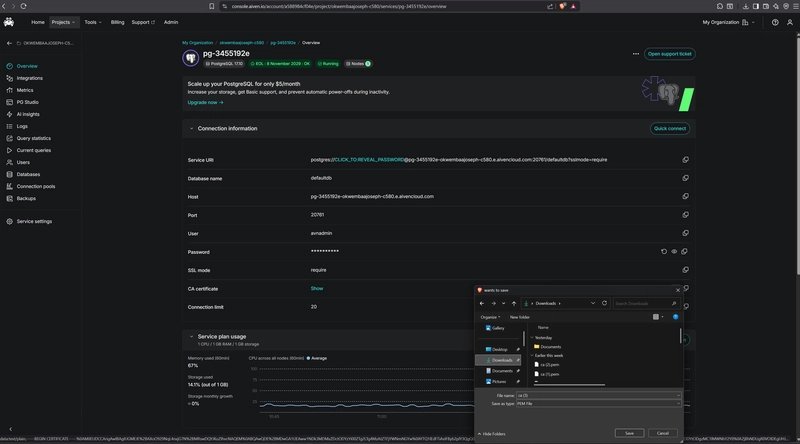Open the browser hamburger menu
This screenshot has height=444, width=800.
point(796,6)
